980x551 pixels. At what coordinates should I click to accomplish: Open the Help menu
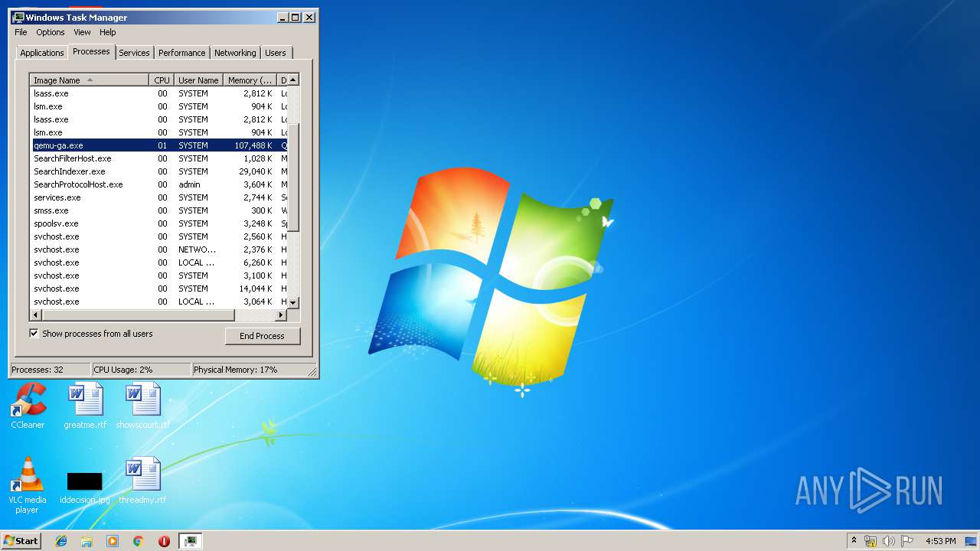(x=108, y=32)
